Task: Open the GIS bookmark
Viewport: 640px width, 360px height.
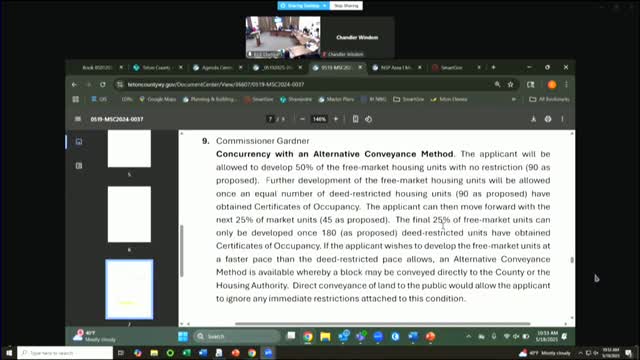Action: (99, 99)
